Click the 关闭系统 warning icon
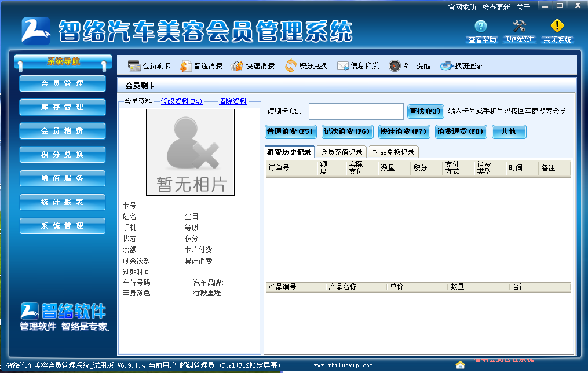The width and height of the screenshot is (588, 373). click(x=557, y=26)
